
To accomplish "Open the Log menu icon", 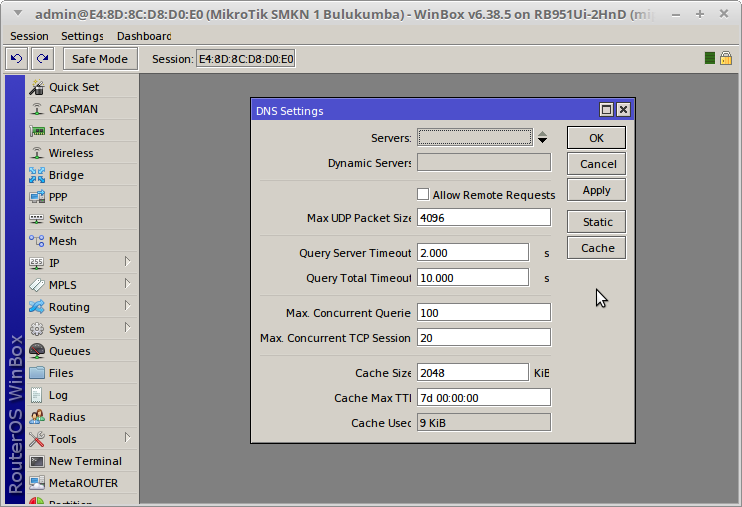I will coord(36,395).
